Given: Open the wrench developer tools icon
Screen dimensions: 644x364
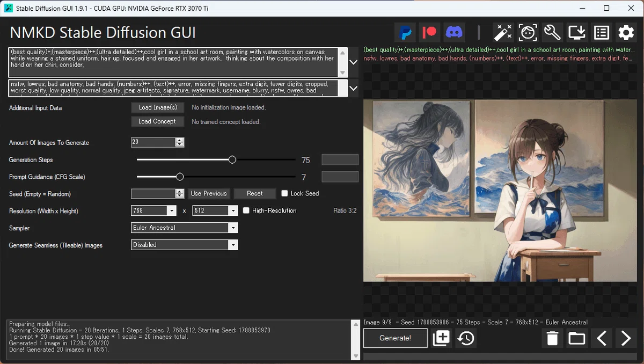Looking at the screenshot, I should click(552, 32).
